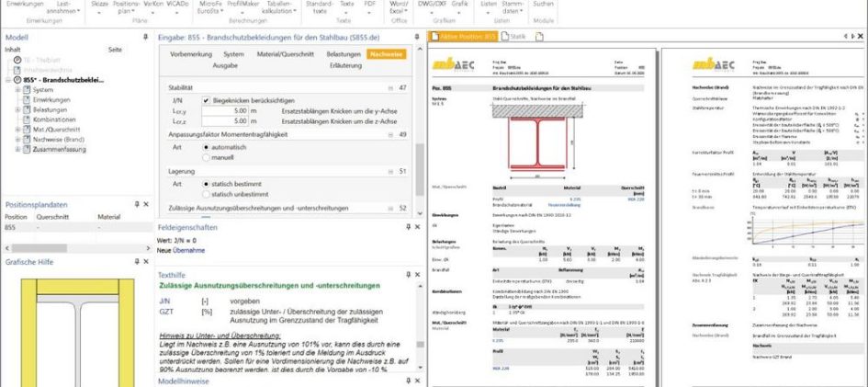Expand the Belastungen tree node

17,109
